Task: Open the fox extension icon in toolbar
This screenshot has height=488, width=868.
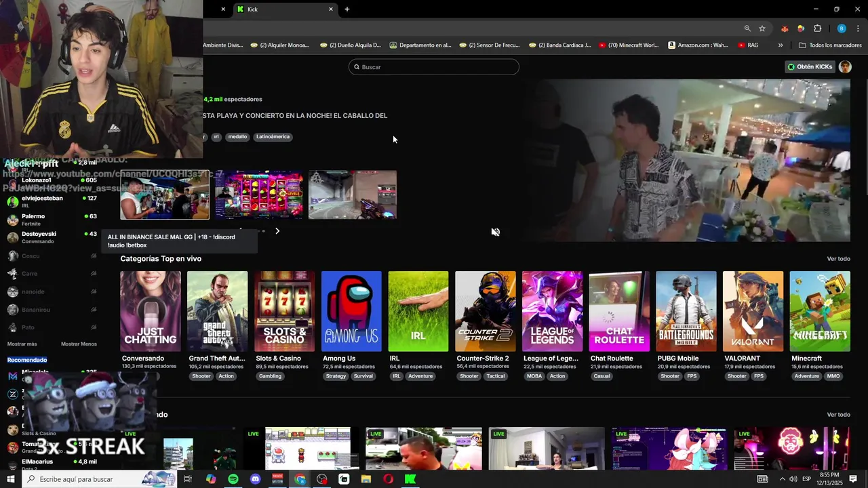Action: pyautogui.click(x=785, y=28)
